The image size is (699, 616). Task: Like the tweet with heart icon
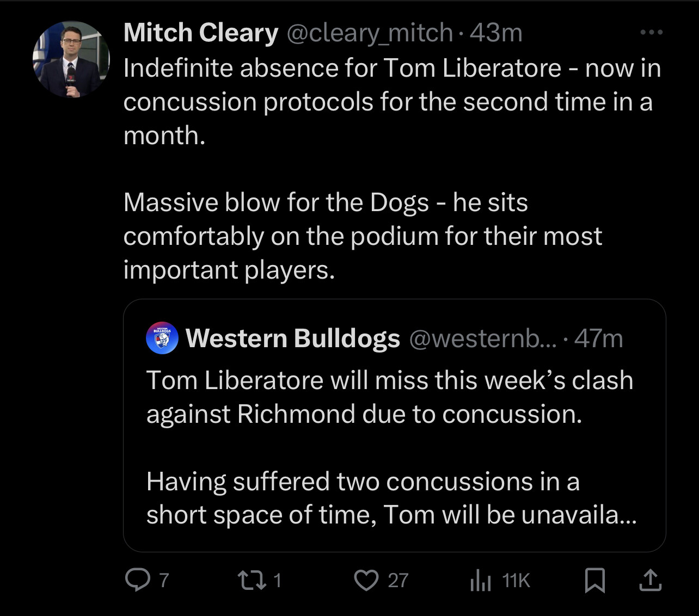pyautogui.click(x=366, y=580)
